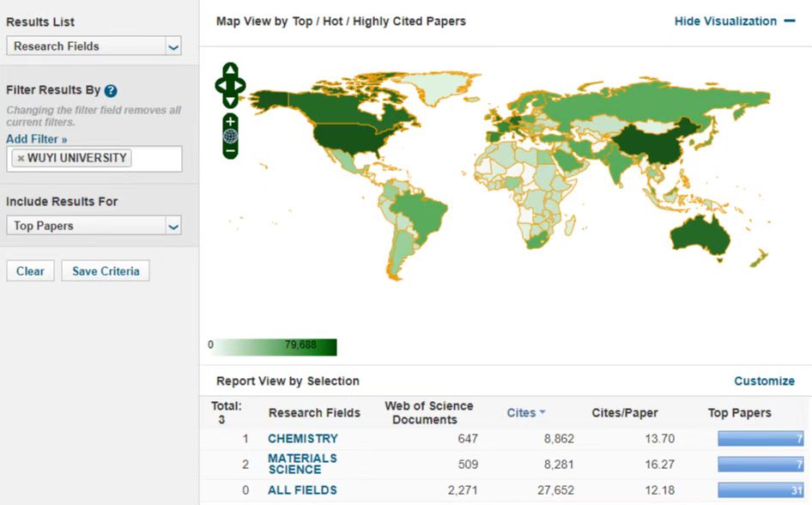Click the Top Papers bar for ALL FIELDS
Image resolution: width=812 pixels, height=505 pixels.
[760, 490]
